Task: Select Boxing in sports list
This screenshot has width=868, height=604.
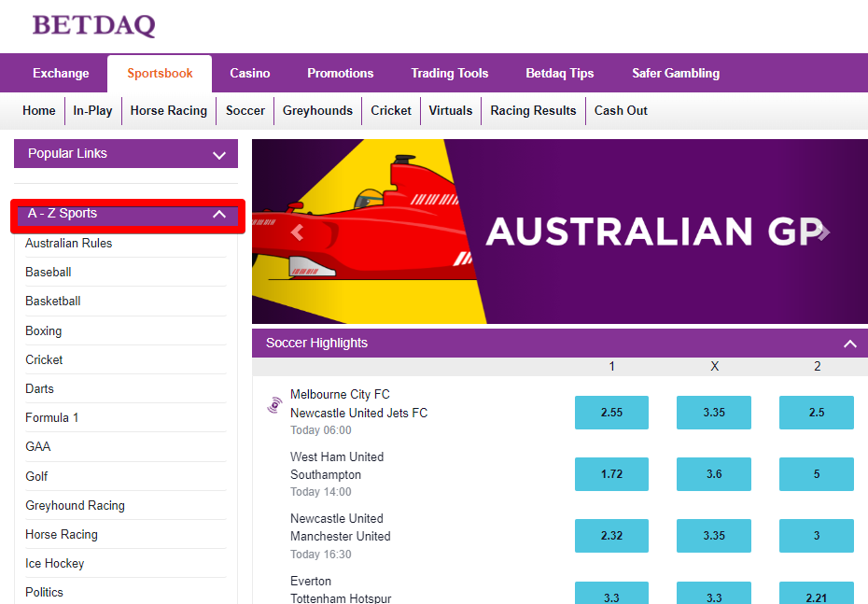Action: [x=126, y=331]
